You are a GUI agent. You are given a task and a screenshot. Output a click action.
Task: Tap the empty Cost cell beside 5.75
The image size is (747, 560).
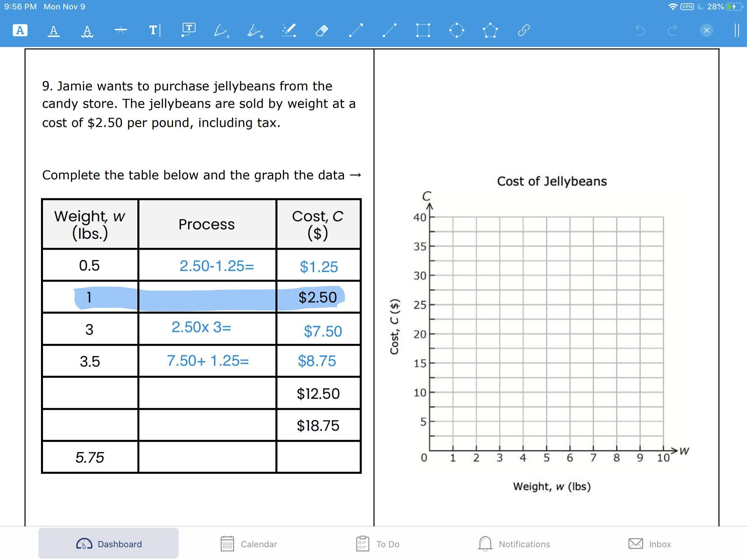tap(318, 457)
